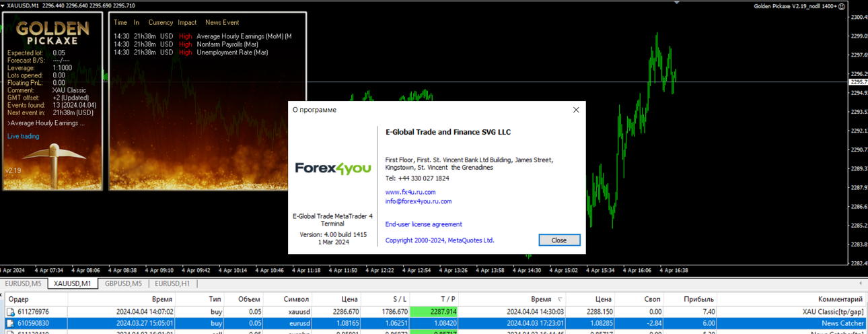The width and height of the screenshot is (868, 334).
Task: Click the Close button in the About dialog
Action: [x=559, y=240]
